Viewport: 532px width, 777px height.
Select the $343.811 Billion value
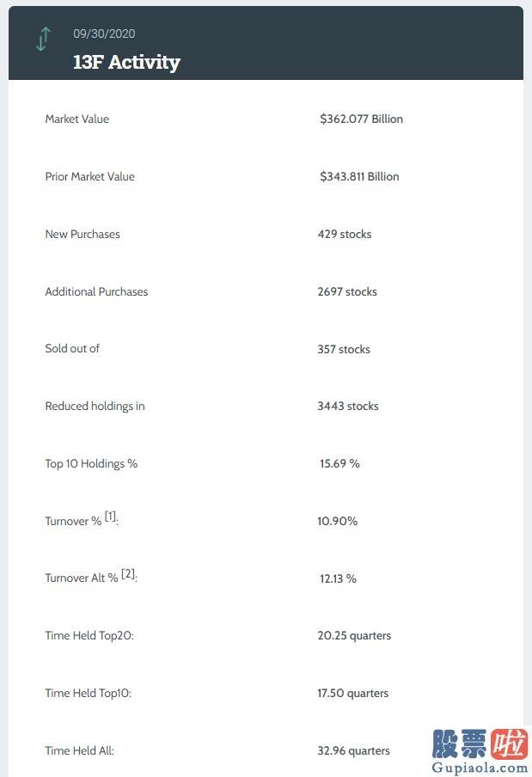coord(359,176)
